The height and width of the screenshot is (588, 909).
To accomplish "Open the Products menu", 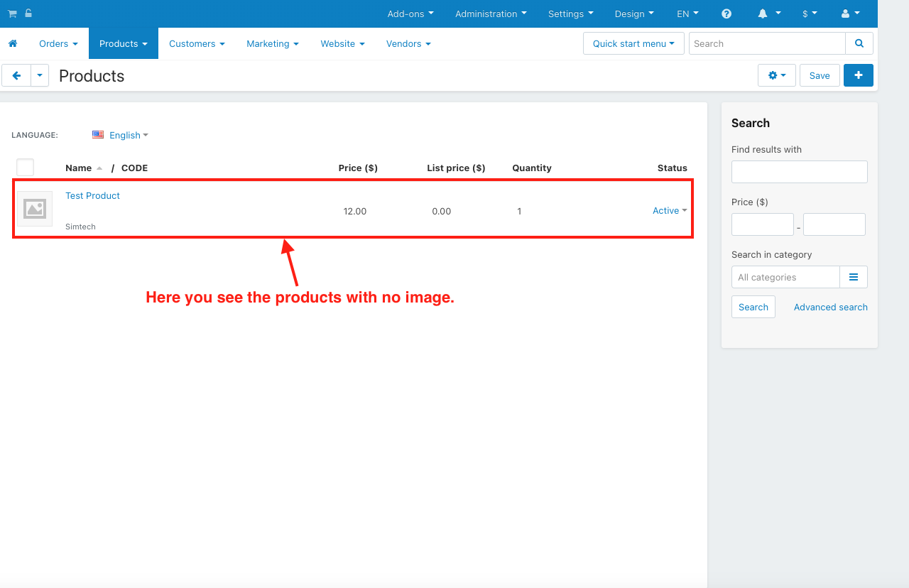I will click(x=124, y=43).
